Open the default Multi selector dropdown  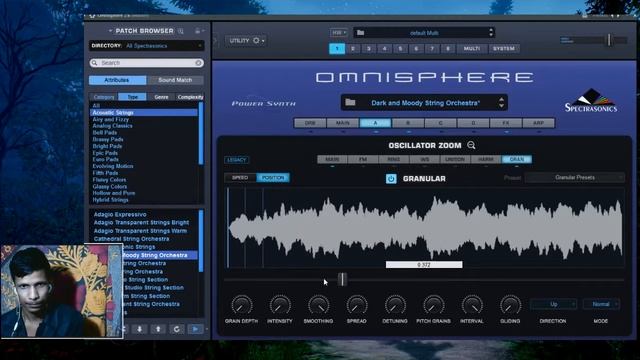(424, 33)
